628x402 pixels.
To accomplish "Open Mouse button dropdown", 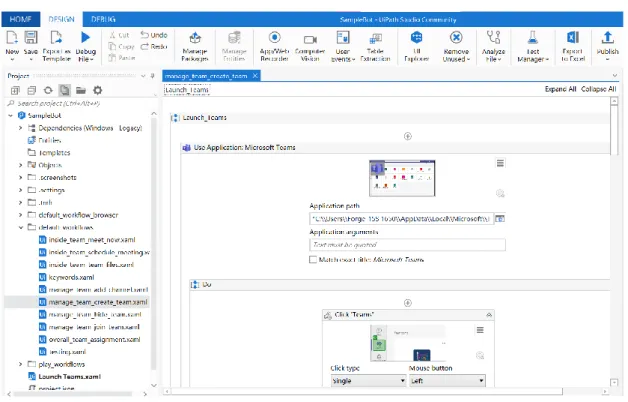I will [447, 381].
